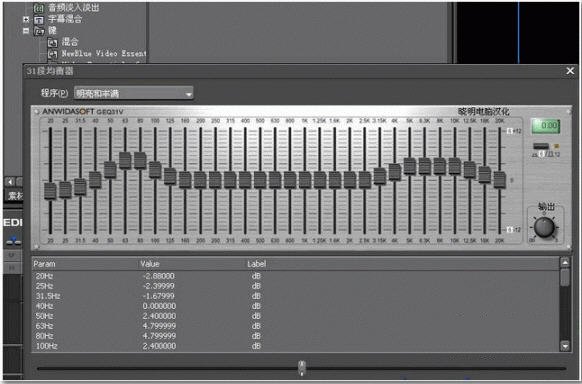Open the 程序 preset dropdown
Viewport: 582px width, 384px height.
pyautogui.click(x=134, y=93)
